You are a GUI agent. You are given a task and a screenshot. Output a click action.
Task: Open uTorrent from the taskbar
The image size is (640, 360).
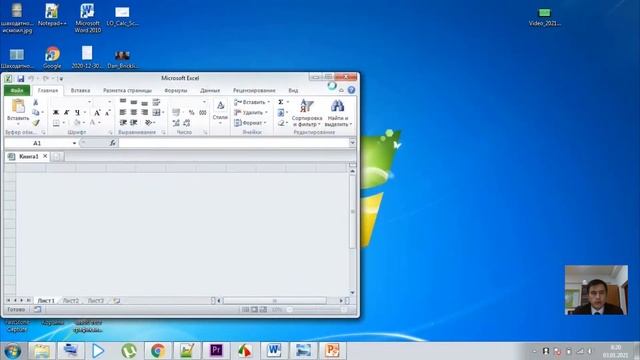(x=129, y=351)
